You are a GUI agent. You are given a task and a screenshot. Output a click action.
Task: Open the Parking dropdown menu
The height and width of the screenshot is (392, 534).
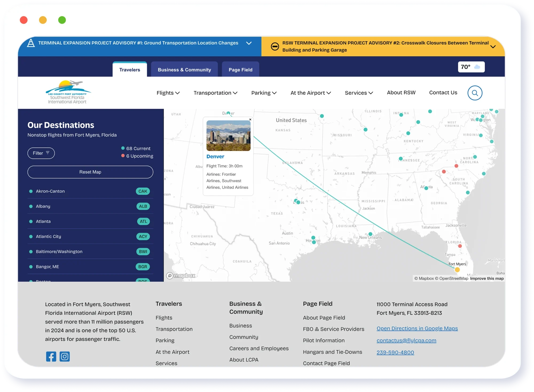pos(264,93)
